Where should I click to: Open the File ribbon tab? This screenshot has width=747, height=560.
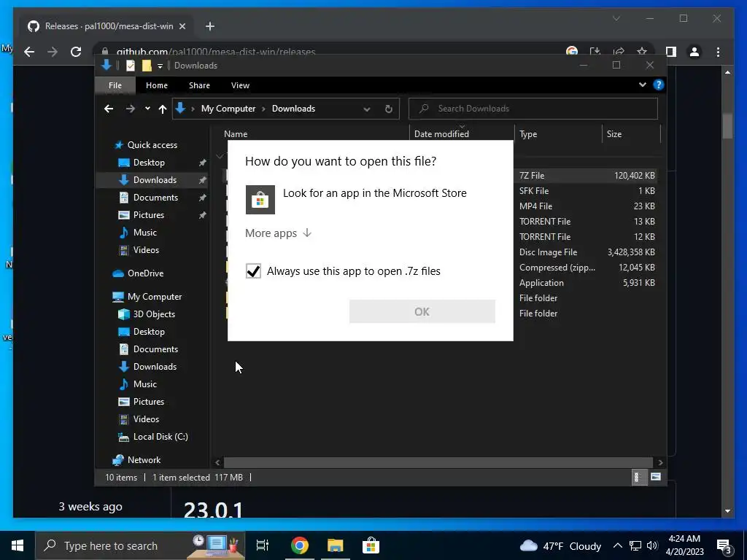click(x=115, y=85)
